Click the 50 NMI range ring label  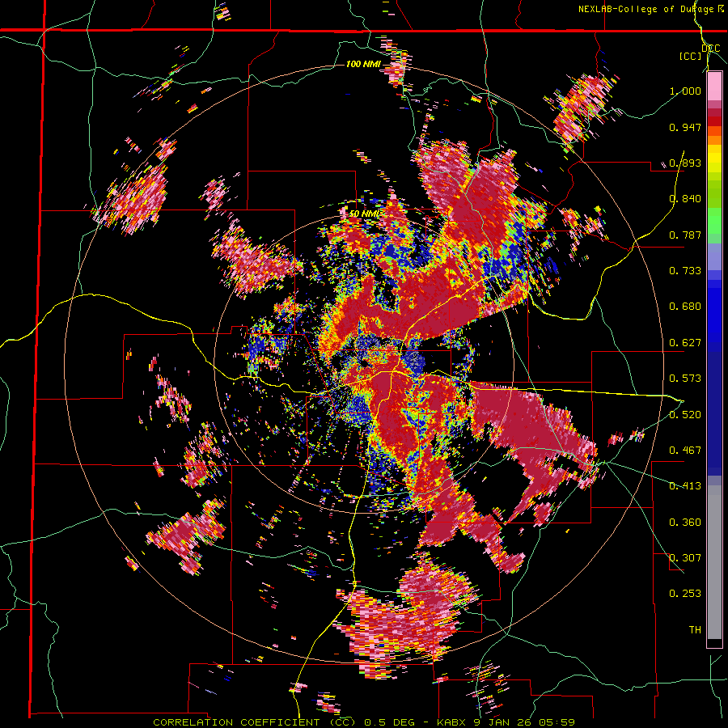click(364, 214)
